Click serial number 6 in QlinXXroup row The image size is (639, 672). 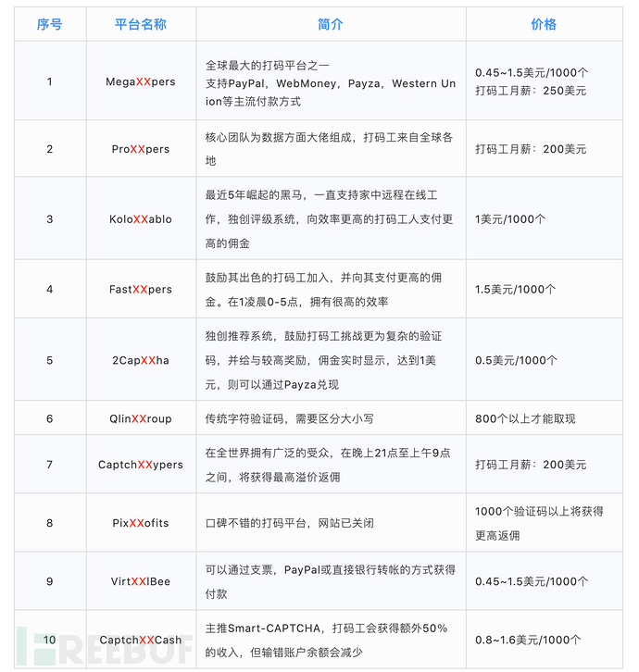pos(50,418)
